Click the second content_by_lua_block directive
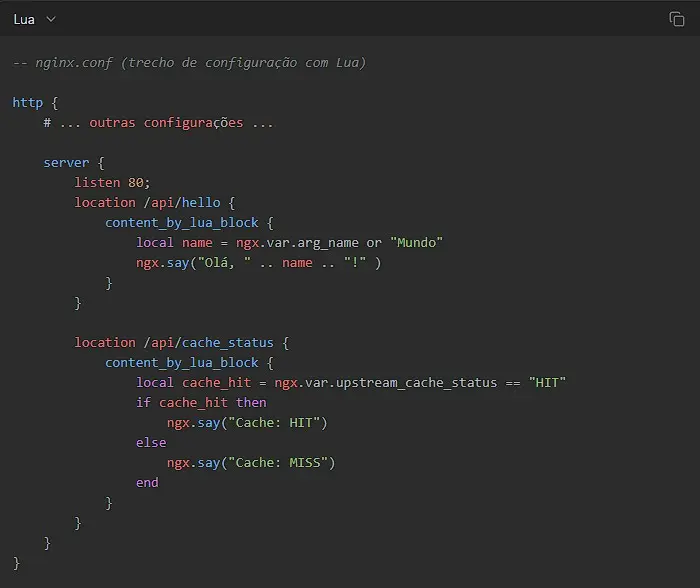Screen dimensions: 700x588 tap(182, 363)
